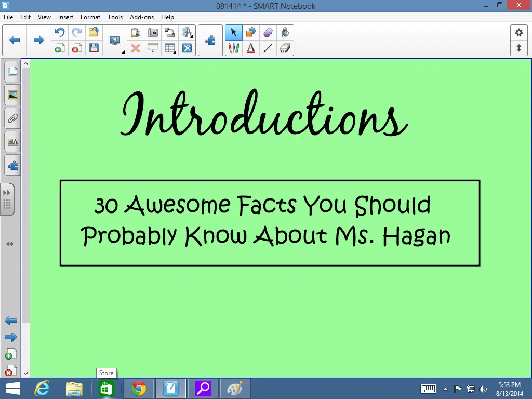Open a file with the folder icon
The width and height of the screenshot is (532, 399).
94,32
